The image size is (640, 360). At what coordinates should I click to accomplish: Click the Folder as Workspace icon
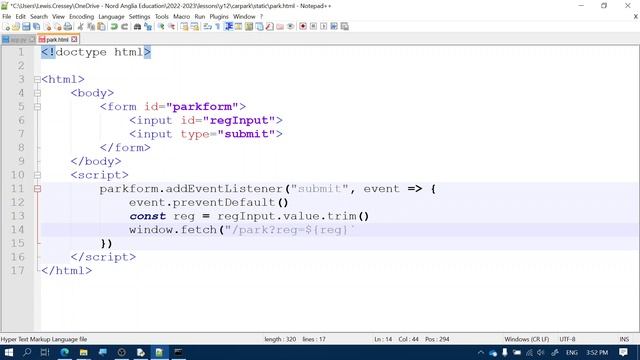point(280,27)
